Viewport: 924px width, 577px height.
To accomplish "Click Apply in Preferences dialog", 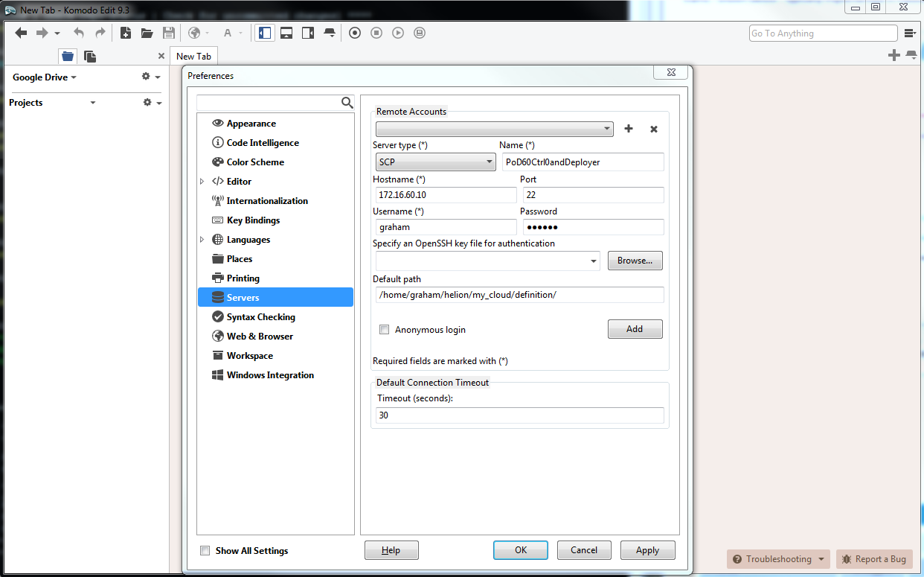I will (647, 550).
